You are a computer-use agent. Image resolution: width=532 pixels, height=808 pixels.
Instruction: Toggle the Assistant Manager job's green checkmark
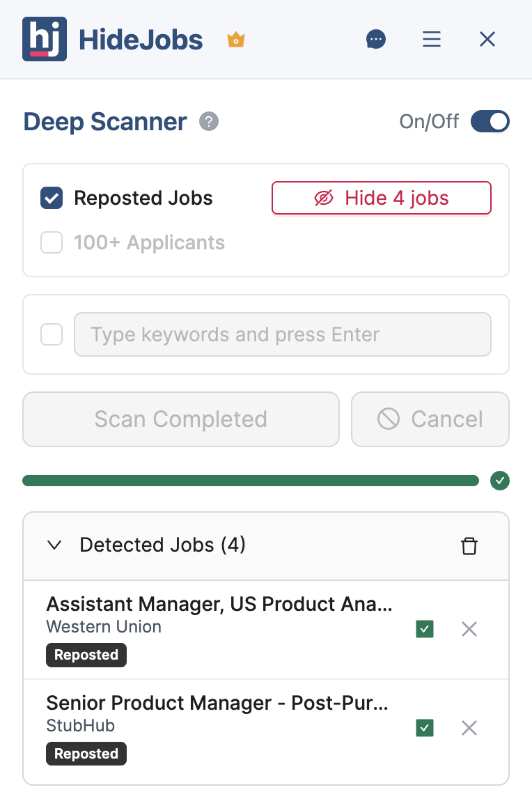coord(424,628)
